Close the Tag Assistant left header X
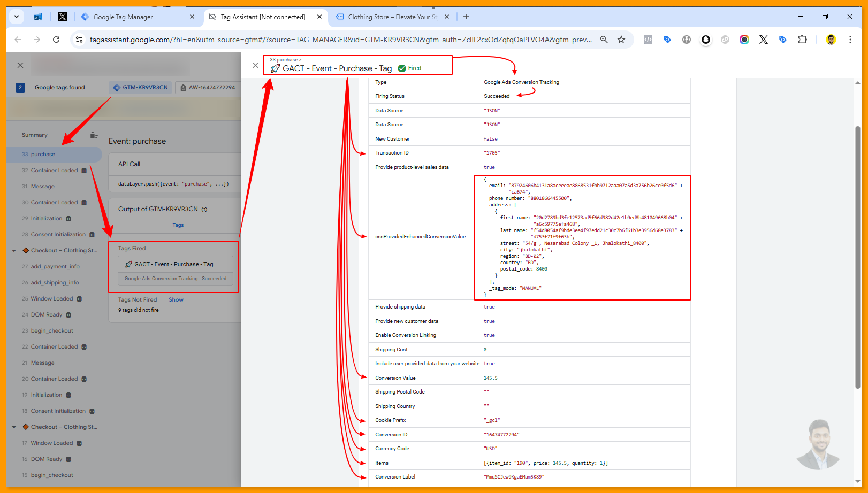The width and height of the screenshot is (868, 493). [20, 65]
